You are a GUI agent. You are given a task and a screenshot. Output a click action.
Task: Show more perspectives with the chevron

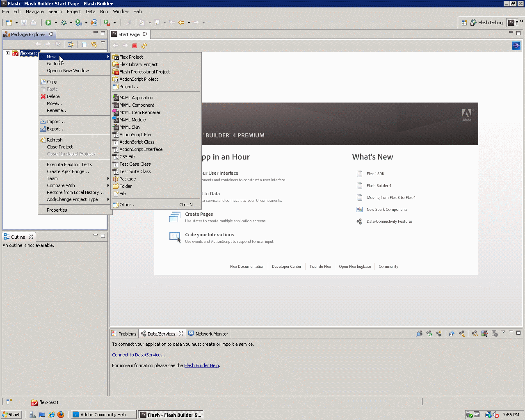[x=522, y=21]
